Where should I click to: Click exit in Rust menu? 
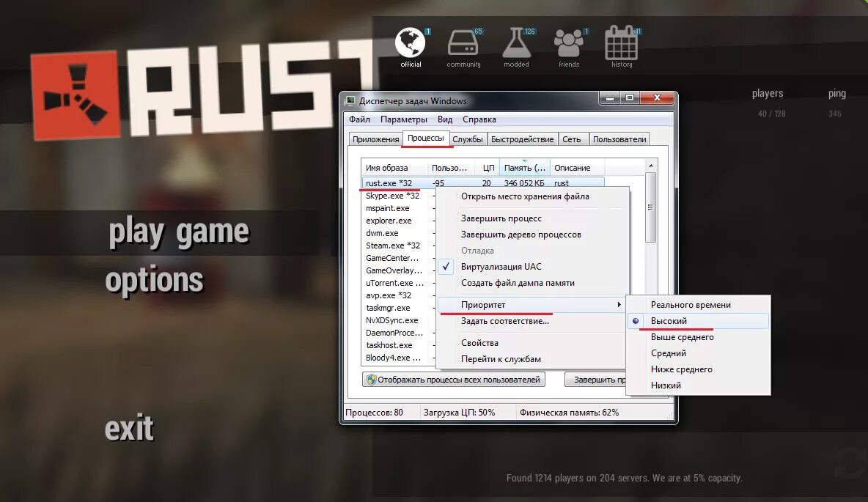(129, 428)
